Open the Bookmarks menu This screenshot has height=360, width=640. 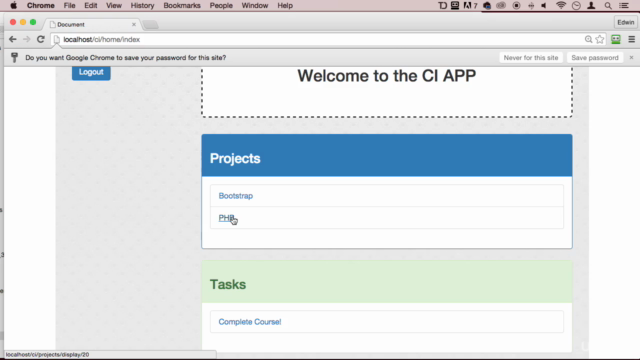tap(182, 5)
